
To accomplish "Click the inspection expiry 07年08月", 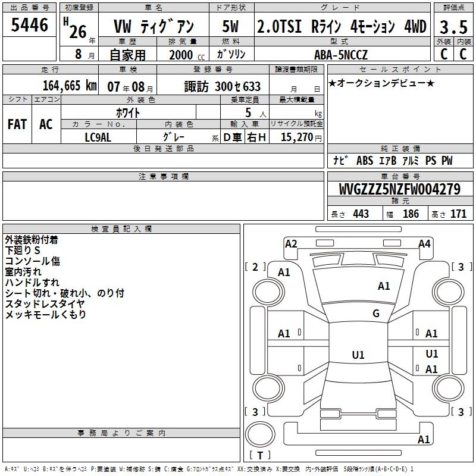I will click(x=130, y=87).
